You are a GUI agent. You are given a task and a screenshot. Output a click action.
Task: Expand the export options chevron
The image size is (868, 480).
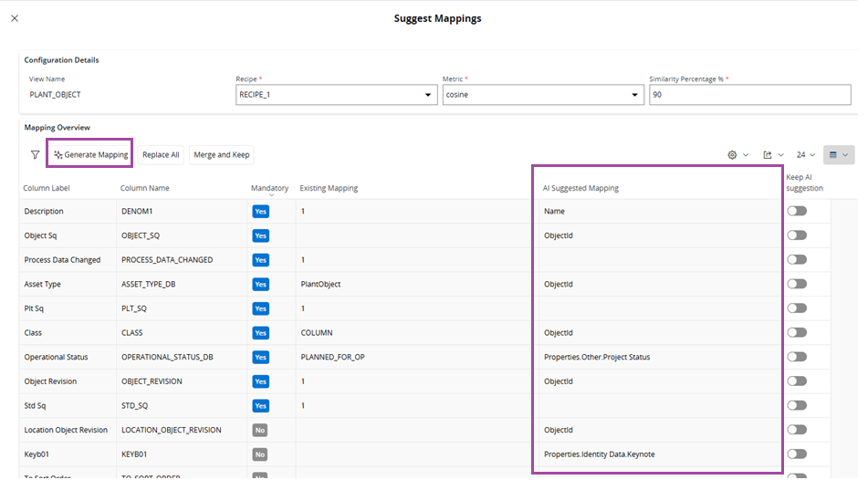pos(781,155)
